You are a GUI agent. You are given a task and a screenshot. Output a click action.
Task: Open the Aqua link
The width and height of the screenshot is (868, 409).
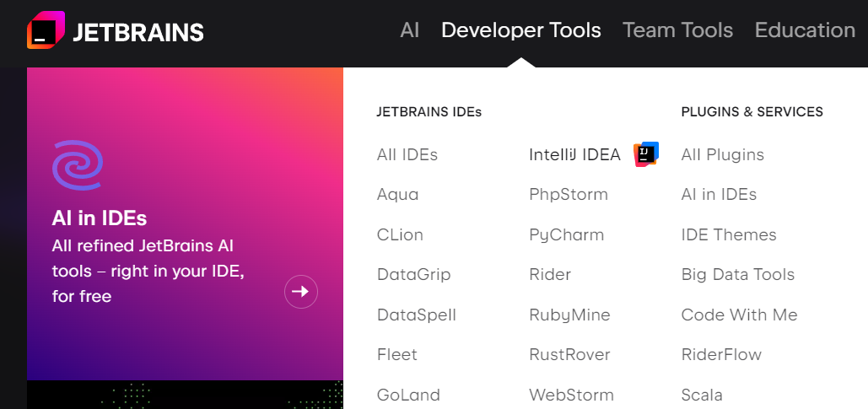(397, 195)
